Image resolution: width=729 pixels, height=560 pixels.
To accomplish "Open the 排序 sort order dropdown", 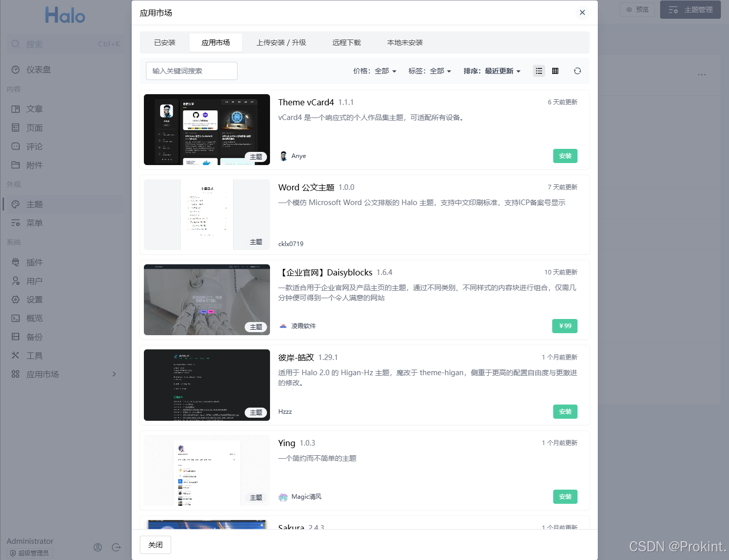I will (x=492, y=71).
